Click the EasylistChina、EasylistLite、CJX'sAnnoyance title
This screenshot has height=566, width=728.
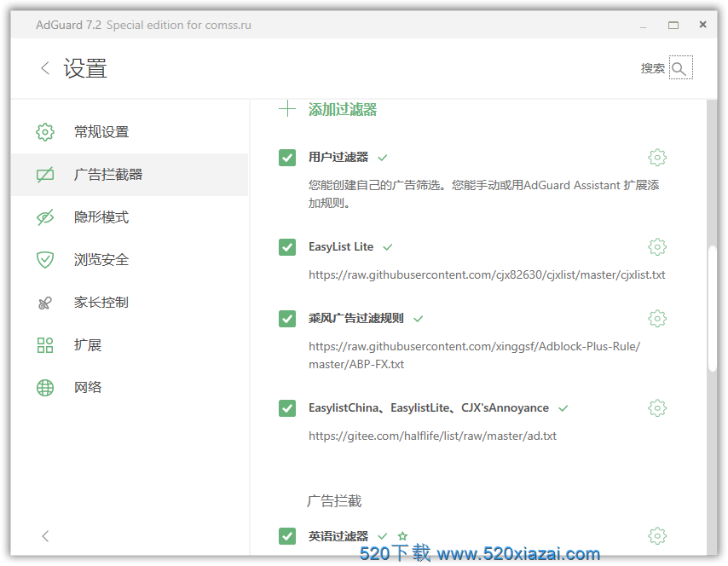pos(429,408)
